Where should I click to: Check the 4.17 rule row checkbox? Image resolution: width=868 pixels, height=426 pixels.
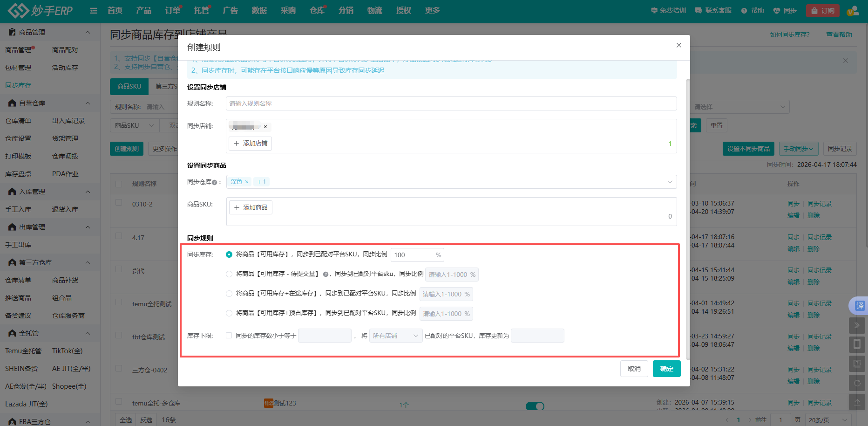(119, 236)
